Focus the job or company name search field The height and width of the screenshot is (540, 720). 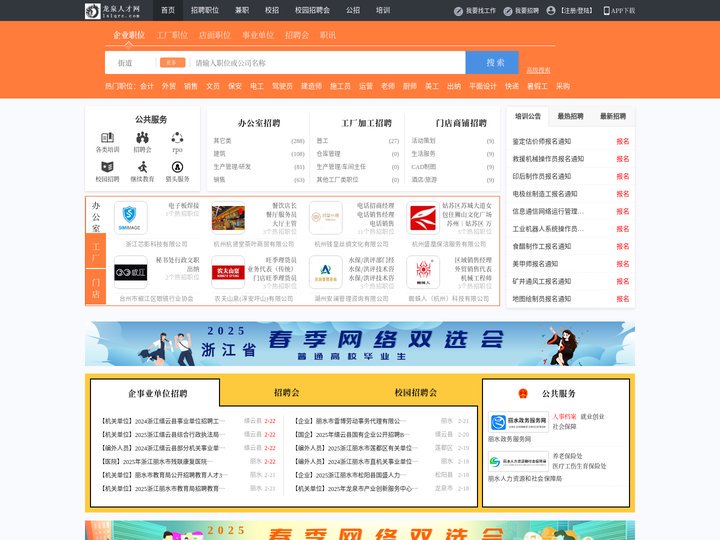(328, 63)
